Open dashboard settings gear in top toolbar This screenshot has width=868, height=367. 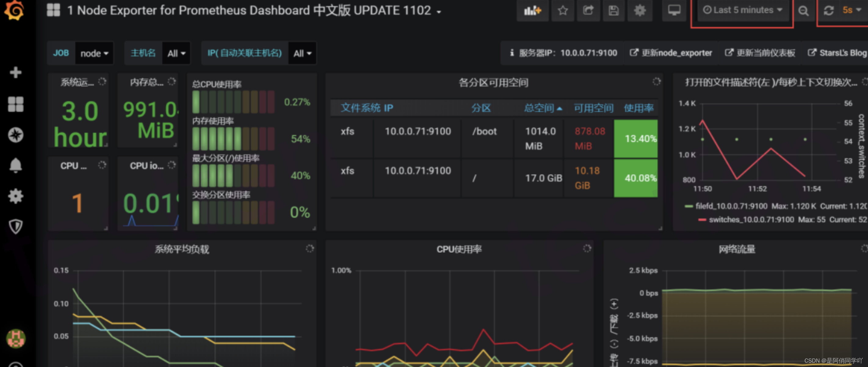point(640,10)
